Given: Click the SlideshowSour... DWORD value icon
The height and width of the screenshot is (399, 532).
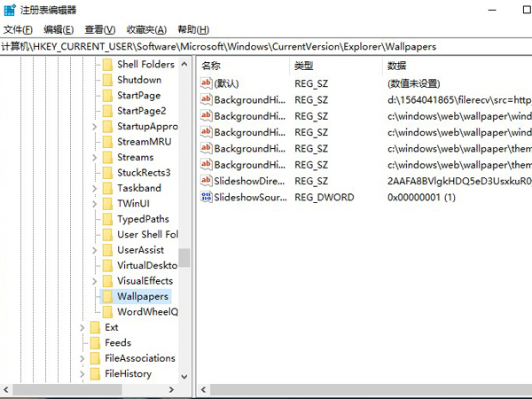Looking at the screenshot, I should pos(207,197).
